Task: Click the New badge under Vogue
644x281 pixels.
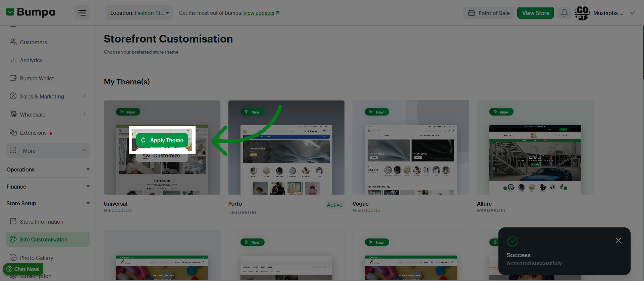Action: [377, 242]
